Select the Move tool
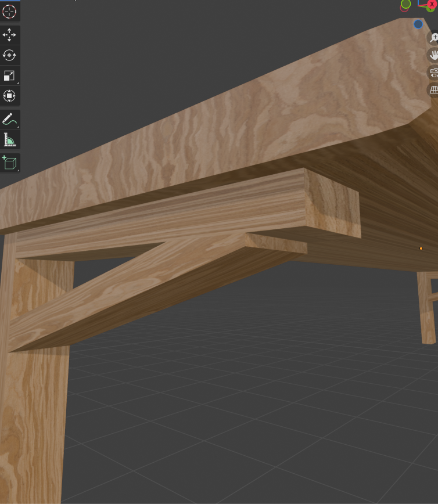438x504 pixels. point(9,35)
